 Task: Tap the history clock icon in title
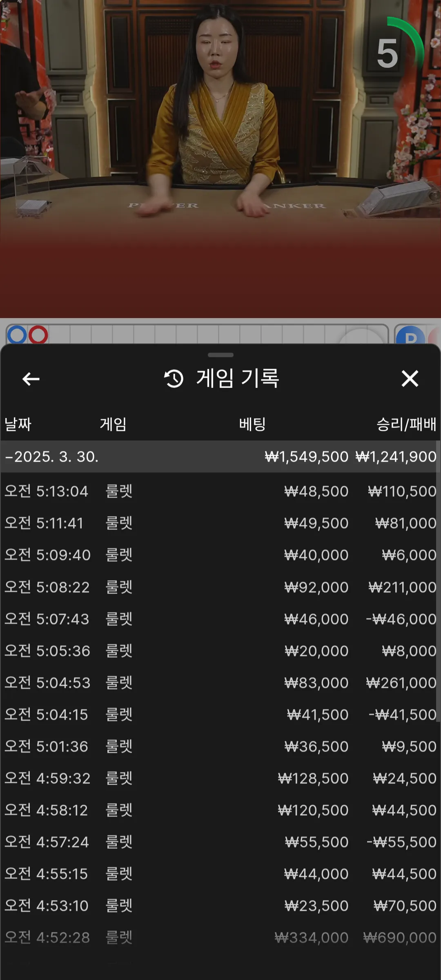click(174, 379)
